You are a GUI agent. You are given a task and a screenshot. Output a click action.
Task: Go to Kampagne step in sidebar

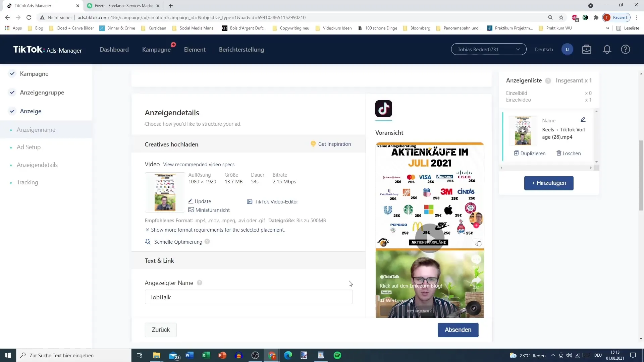coord(34,74)
